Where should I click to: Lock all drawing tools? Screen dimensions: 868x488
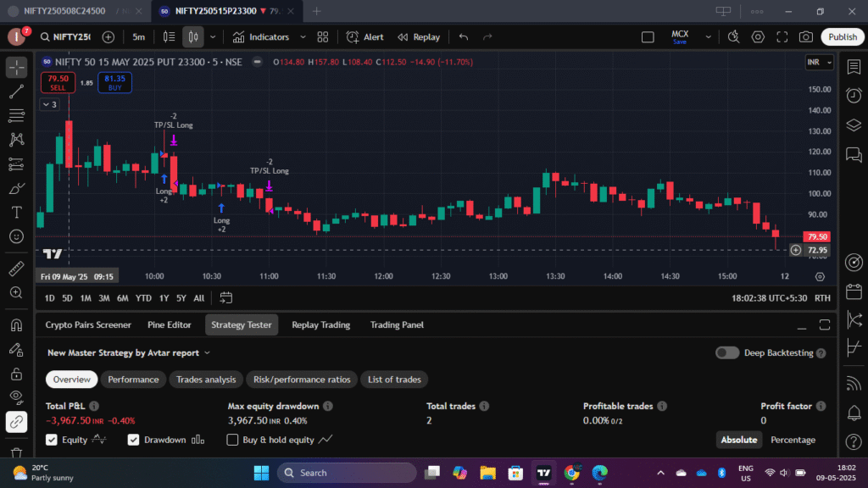tap(17, 374)
